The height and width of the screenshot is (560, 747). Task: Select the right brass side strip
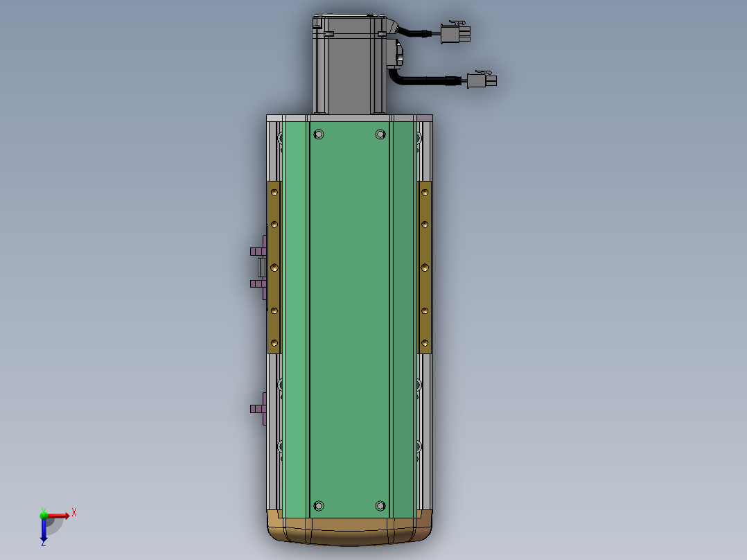tap(425, 267)
